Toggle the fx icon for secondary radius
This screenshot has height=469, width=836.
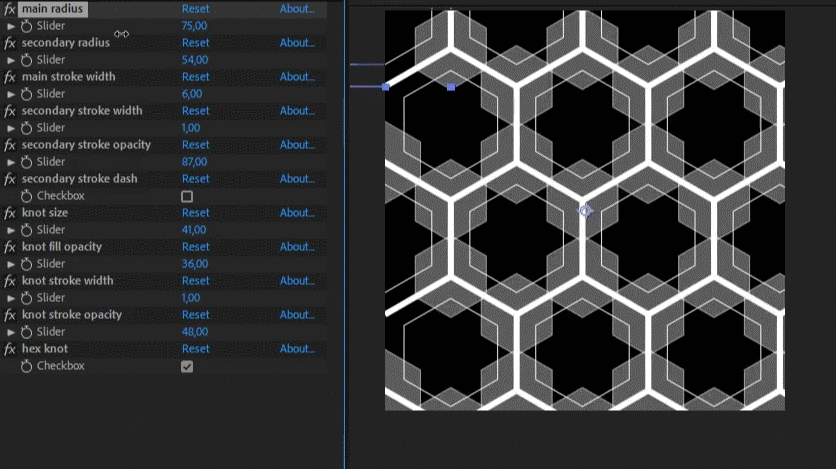(10, 43)
